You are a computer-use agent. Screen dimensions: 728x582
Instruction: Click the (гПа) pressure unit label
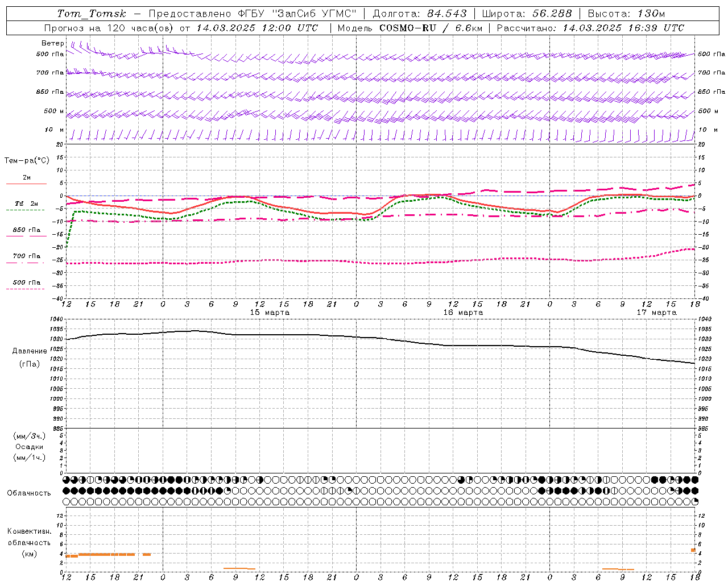tap(30, 364)
